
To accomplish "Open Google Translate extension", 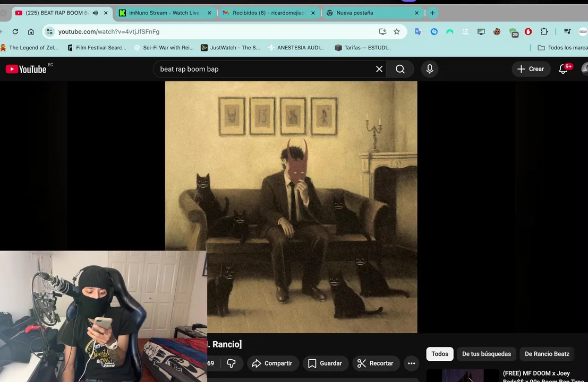I will [418, 31].
